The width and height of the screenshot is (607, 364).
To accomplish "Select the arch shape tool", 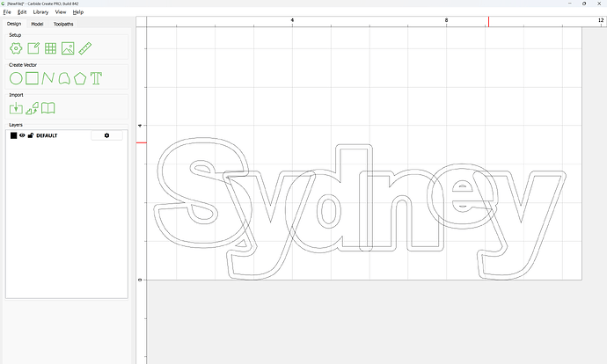I will [64, 78].
